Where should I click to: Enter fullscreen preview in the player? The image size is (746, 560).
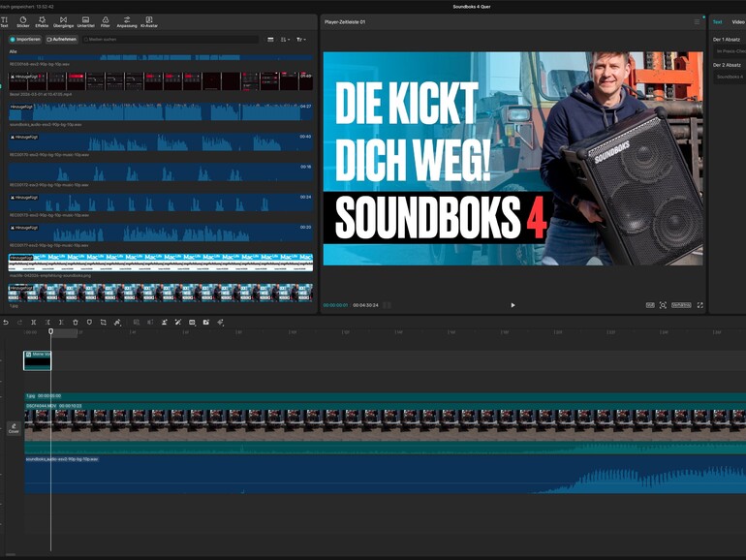click(x=699, y=305)
